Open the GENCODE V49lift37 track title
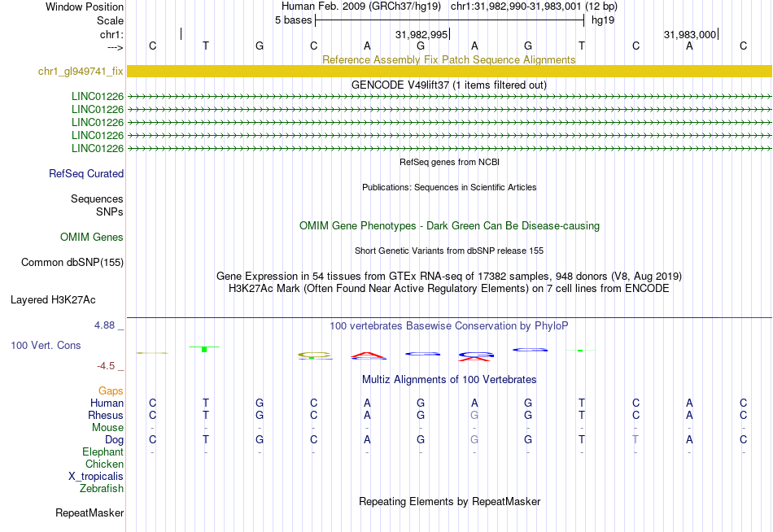The width and height of the screenshot is (773, 532). (x=448, y=85)
